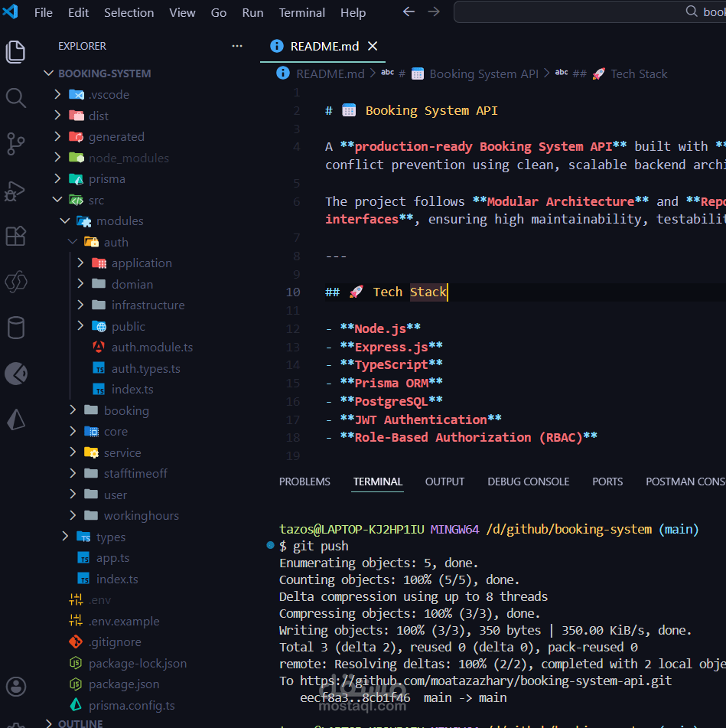Click the README info icon on the editor tab
726x728 pixels.
pos(276,46)
